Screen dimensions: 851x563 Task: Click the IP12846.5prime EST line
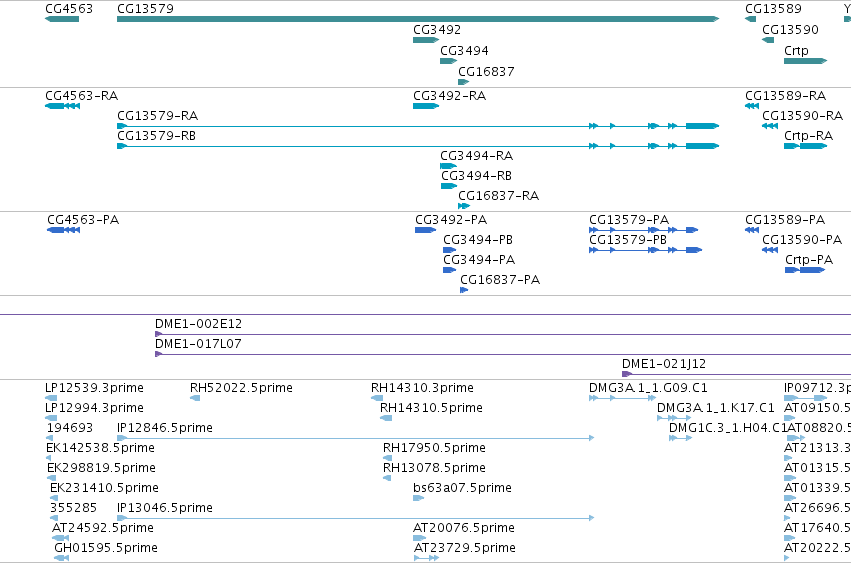click(x=355, y=438)
